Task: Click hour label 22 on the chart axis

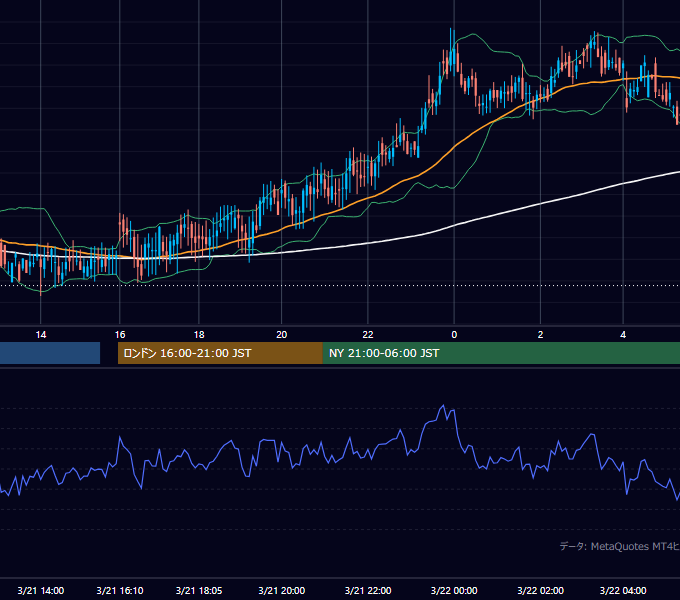Action: [x=368, y=335]
